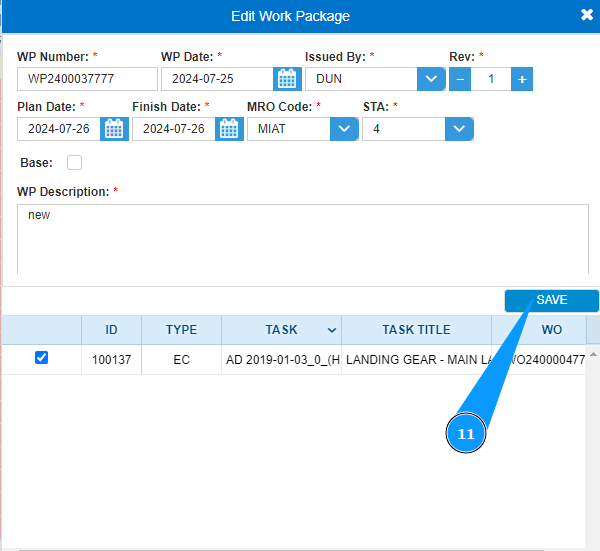Increase the Rev value with plus
Screen dimensions: 600x551
[522, 79]
